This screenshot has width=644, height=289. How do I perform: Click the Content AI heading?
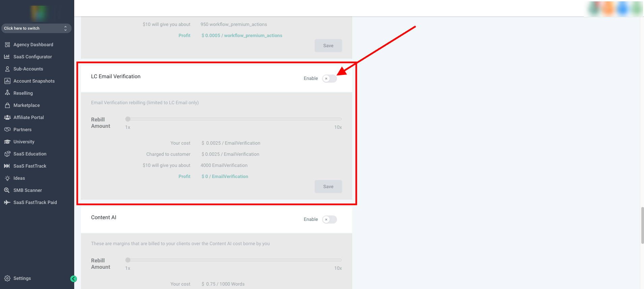(x=104, y=218)
